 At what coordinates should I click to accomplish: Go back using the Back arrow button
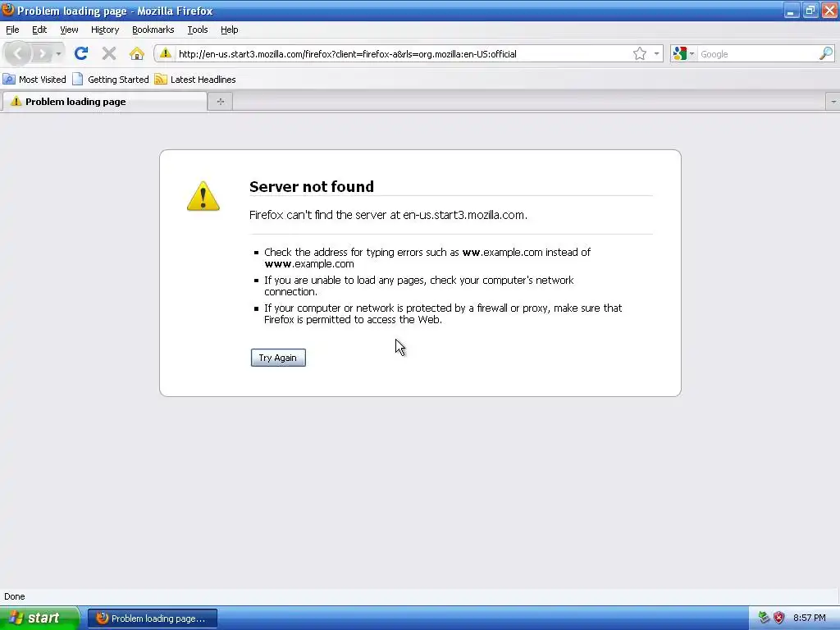18,53
